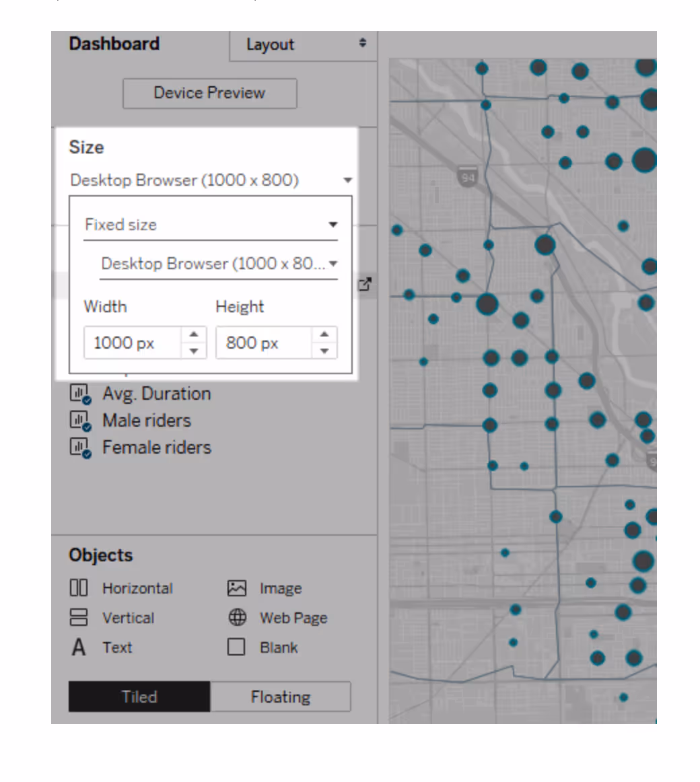
Task: Select the Horizontal layout object icon
Action: click(78, 588)
